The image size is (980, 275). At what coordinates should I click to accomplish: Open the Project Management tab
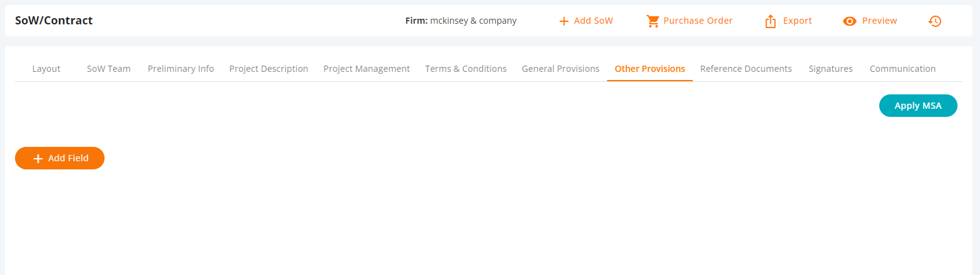(367, 69)
